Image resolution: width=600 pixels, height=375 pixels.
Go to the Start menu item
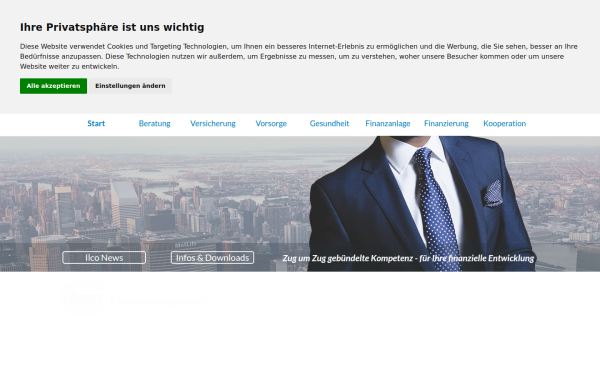point(96,123)
